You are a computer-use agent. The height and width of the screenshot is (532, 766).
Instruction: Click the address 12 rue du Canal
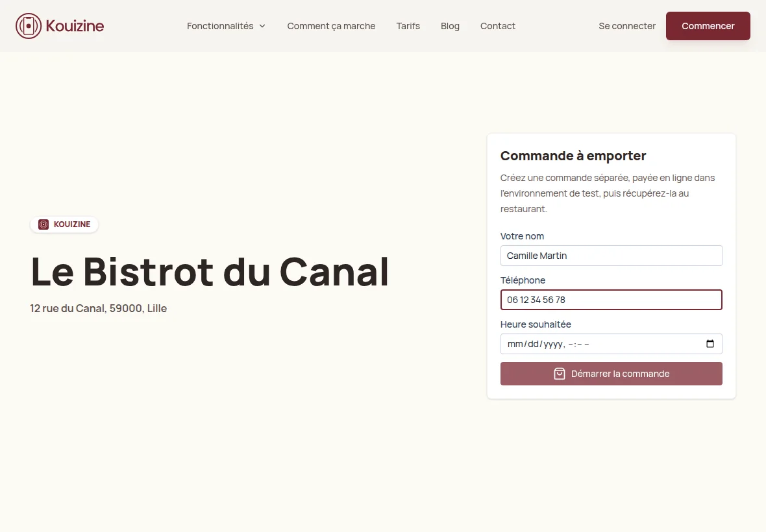pyautogui.click(x=98, y=308)
